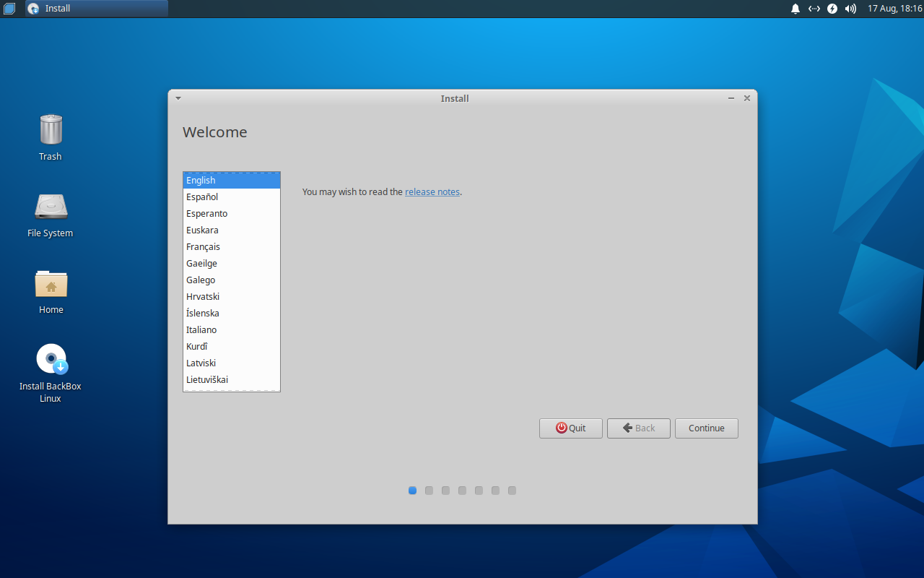Select Esperanto in the language list
This screenshot has height=578, width=924.
[x=232, y=214]
